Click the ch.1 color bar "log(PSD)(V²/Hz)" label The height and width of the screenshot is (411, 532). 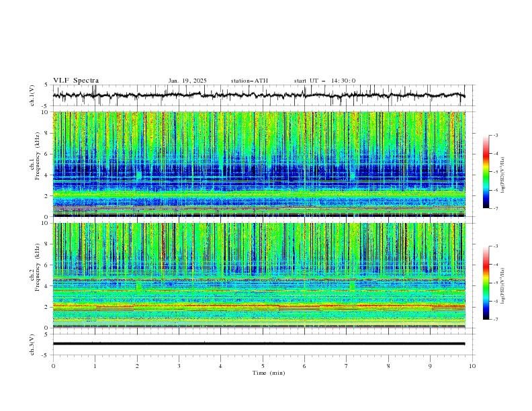pyautogui.click(x=502, y=175)
